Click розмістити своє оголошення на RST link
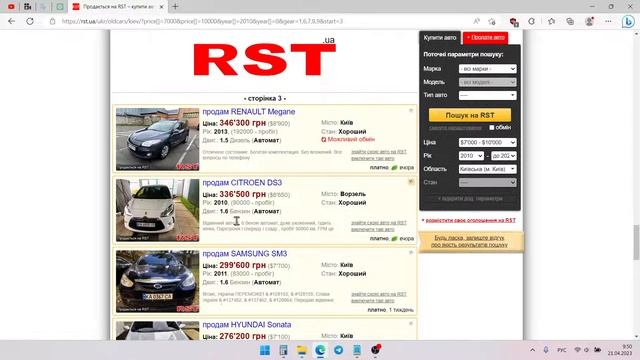 click(x=470, y=220)
